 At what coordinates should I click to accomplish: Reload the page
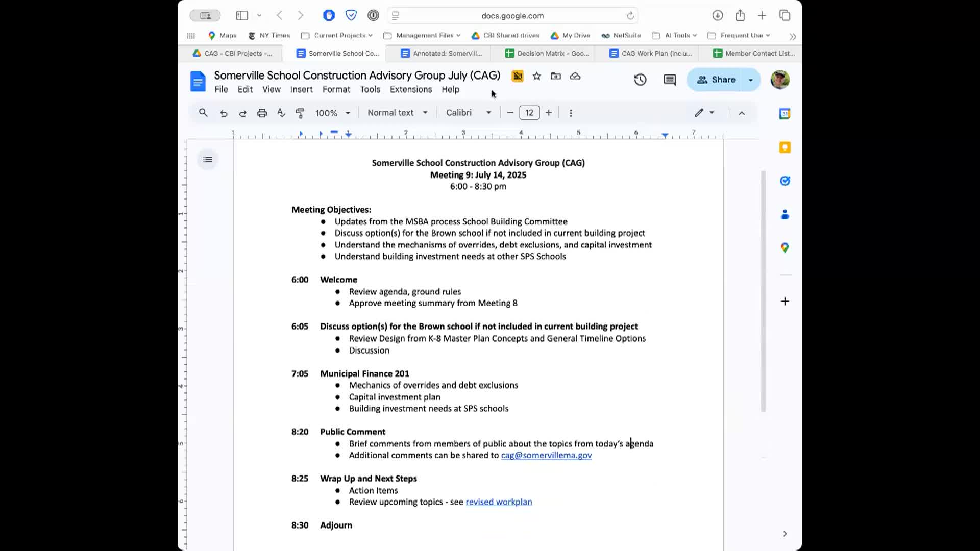630,16
